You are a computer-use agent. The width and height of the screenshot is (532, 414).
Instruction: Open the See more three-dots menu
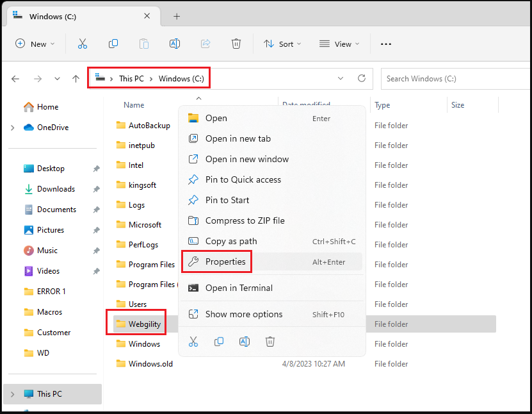(x=385, y=44)
